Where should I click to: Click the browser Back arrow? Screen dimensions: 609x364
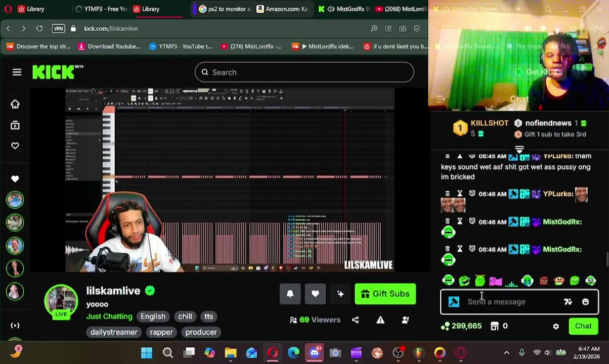(8, 29)
